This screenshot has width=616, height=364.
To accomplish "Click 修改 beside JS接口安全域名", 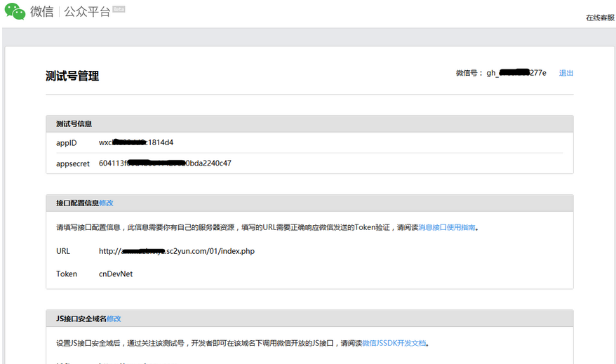I will (x=114, y=319).
